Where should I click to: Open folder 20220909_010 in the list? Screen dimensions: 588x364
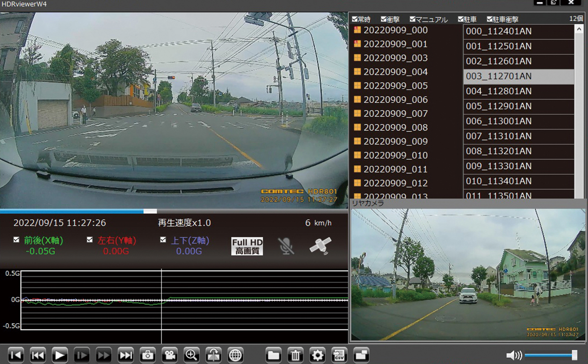[x=395, y=155]
